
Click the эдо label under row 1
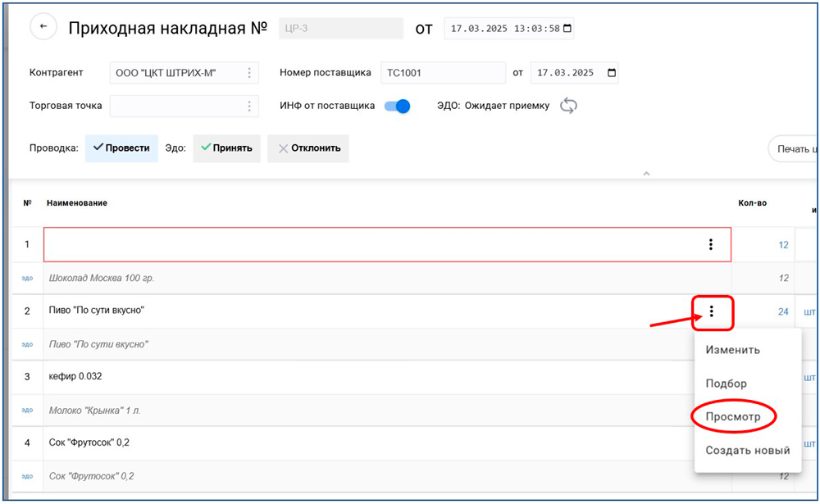click(x=27, y=279)
